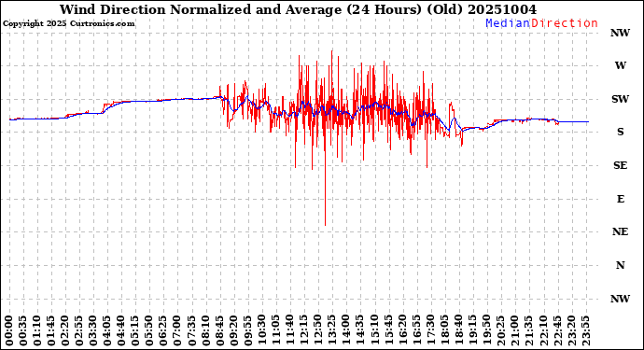The height and width of the screenshot is (350, 644).
Task: Click the '08:10' time axis label
Action: tap(205, 331)
